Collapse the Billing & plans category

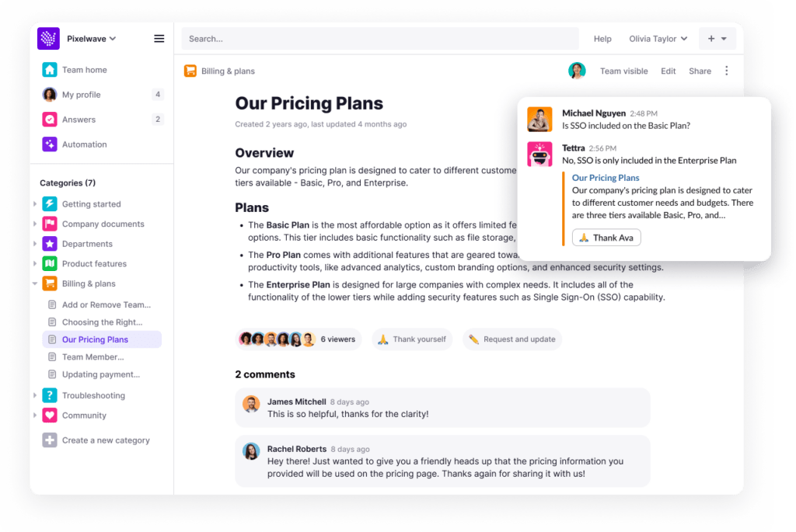point(35,284)
